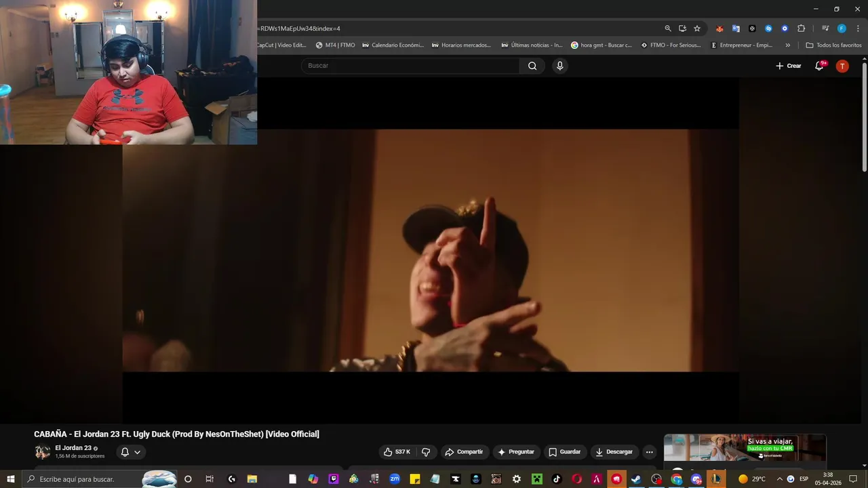Open YouTube notifications bell with 9+ badge

click(819, 66)
